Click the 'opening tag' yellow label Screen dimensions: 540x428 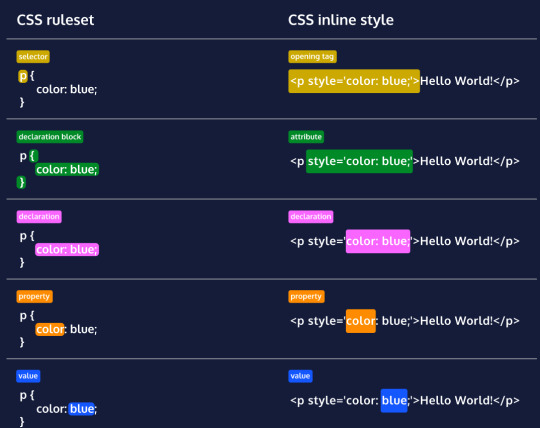(x=312, y=56)
